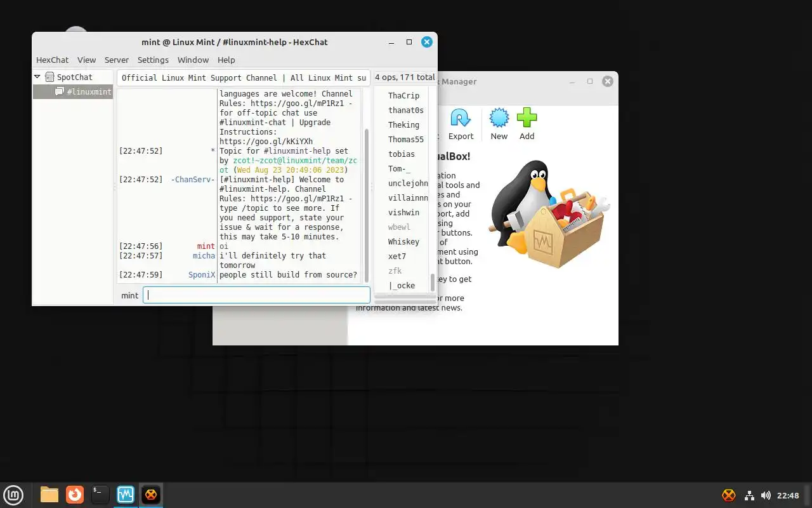Minimize the VirtualBox Manager window

572,81
